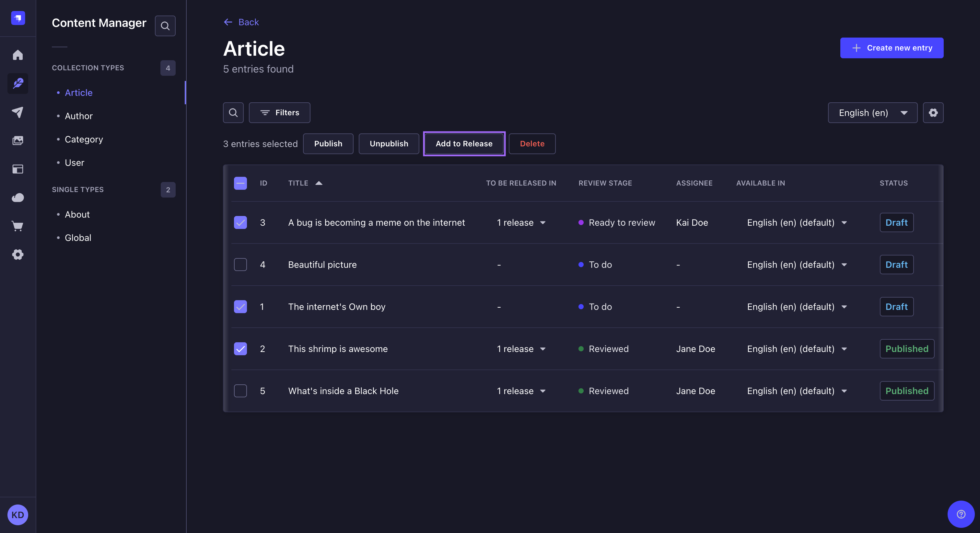Click the Add to Release button

point(464,144)
